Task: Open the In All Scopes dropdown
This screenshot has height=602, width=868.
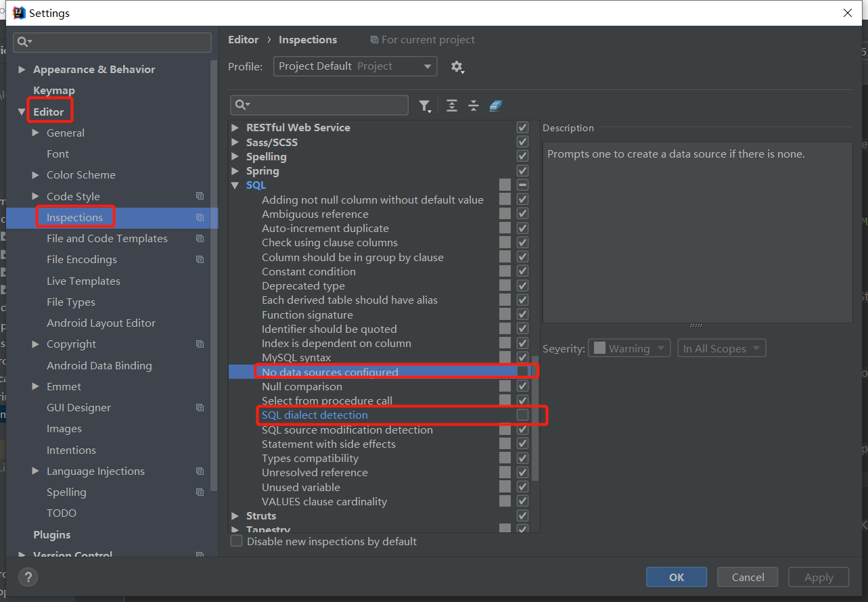Action: [x=722, y=348]
